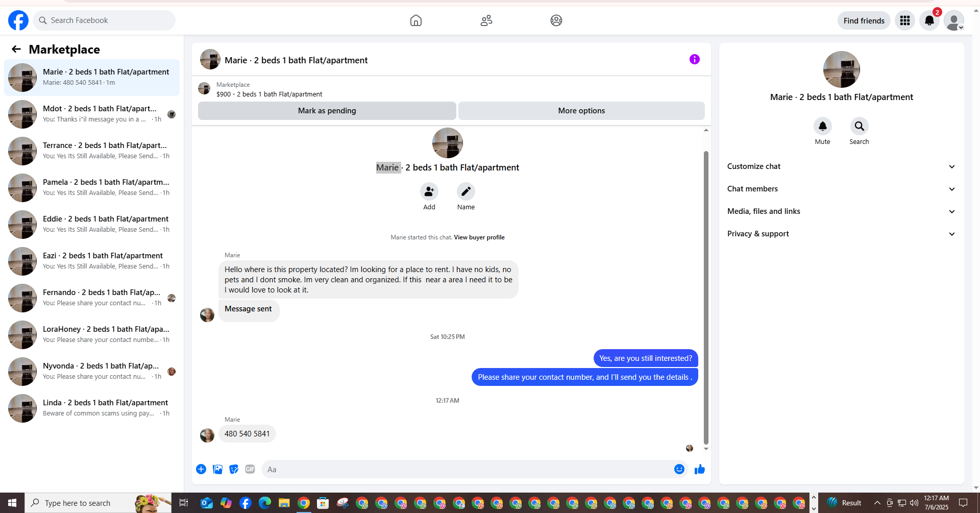
Task: Open the Linda conversation
Action: [92, 408]
